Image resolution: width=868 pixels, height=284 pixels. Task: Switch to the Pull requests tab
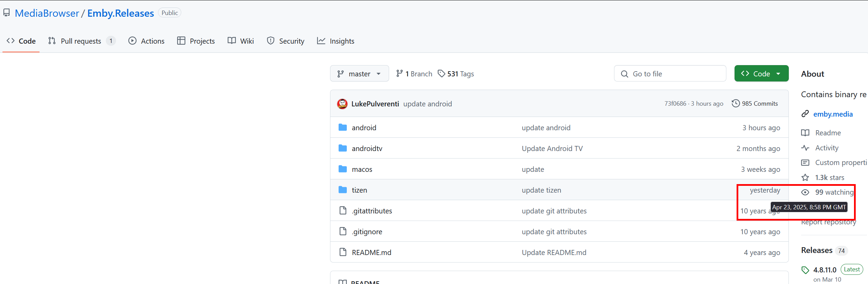click(81, 41)
